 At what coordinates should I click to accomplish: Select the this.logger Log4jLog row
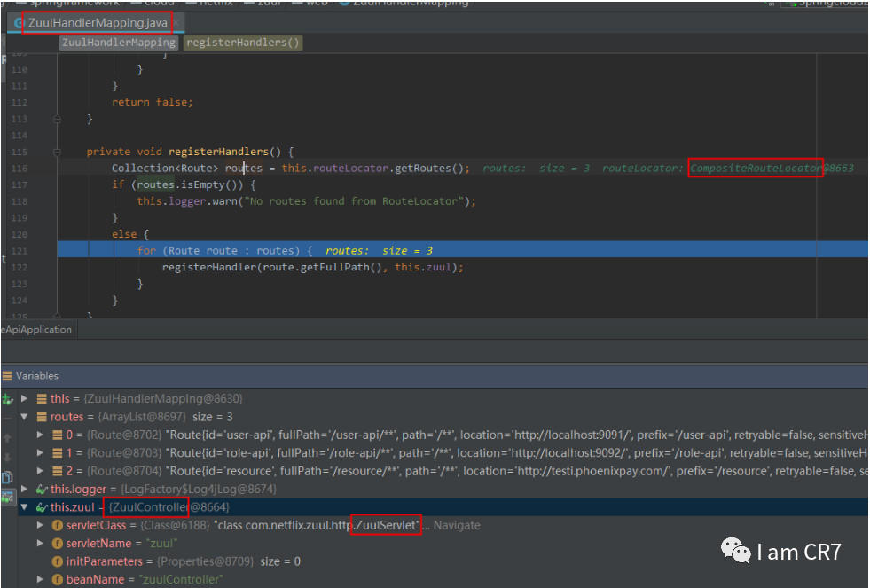point(443,490)
